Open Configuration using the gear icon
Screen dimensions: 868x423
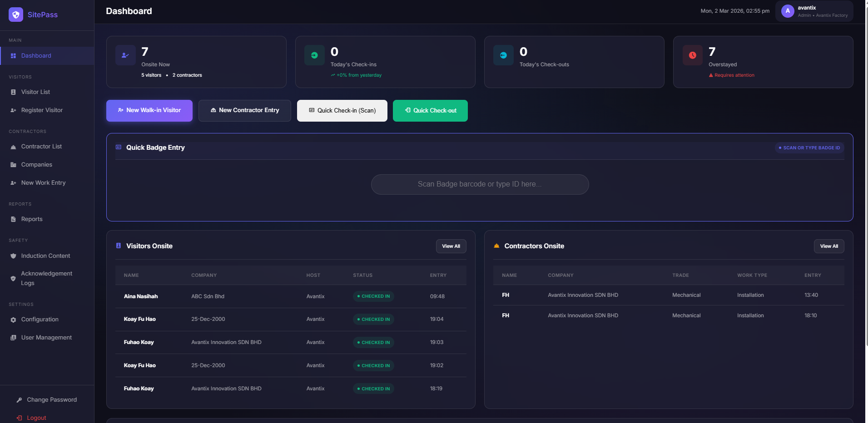pos(13,319)
